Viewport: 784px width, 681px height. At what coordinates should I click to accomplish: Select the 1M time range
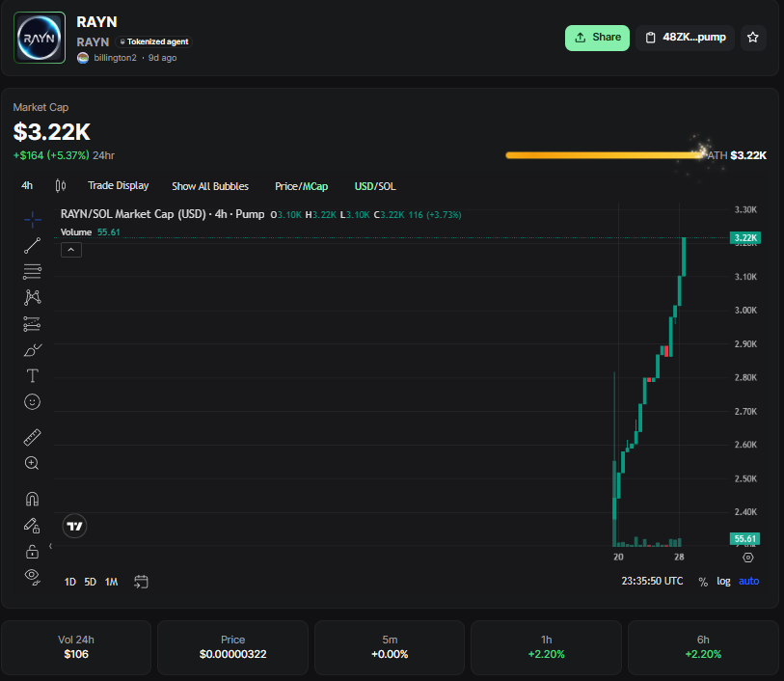coord(112,582)
